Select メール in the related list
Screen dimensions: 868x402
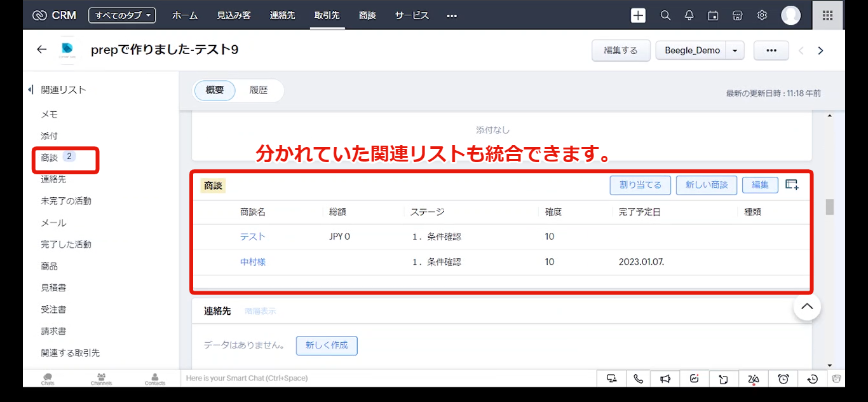53,223
